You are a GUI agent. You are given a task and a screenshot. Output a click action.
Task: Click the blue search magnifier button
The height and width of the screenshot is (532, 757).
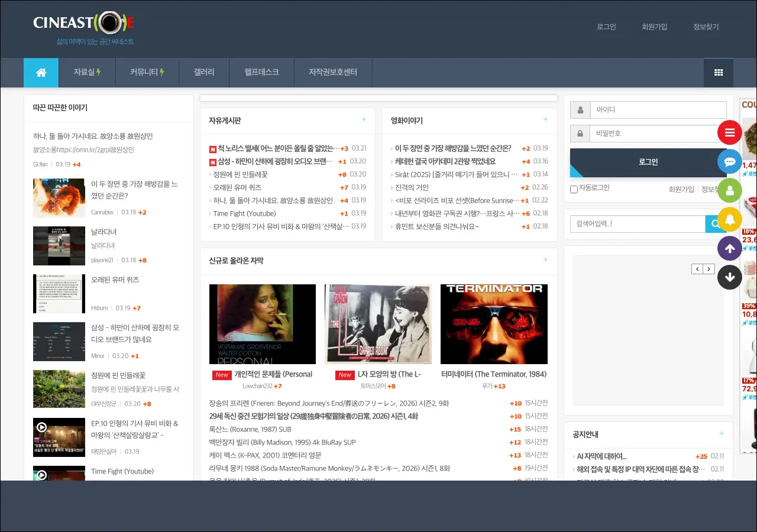coord(715,224)
